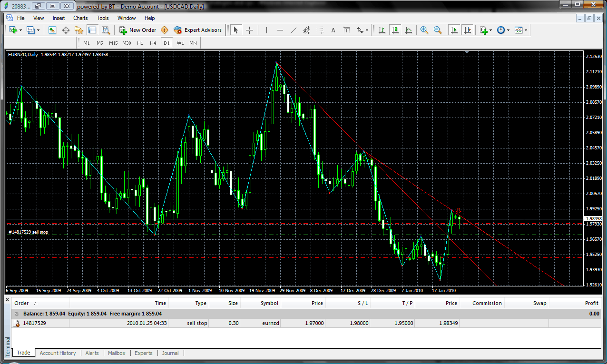607x364 pixels.
Task: Open the Periodicity clock dropdown
Action: 501,30
